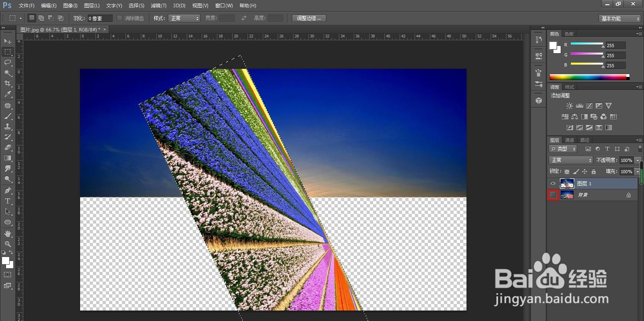Viewport: 644px width, 321px height.
Task: Show the 背景 layer visibility box
Action: tap(553, 195)
